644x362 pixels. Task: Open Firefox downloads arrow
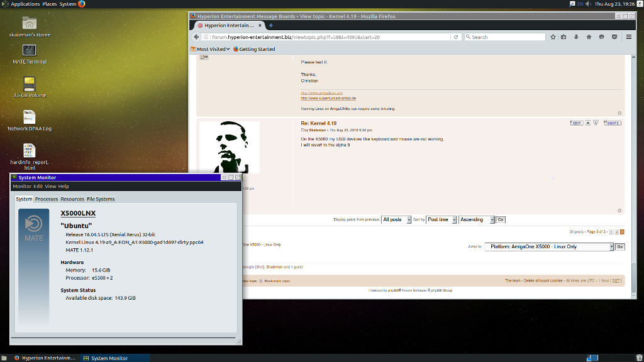[576, 37]
